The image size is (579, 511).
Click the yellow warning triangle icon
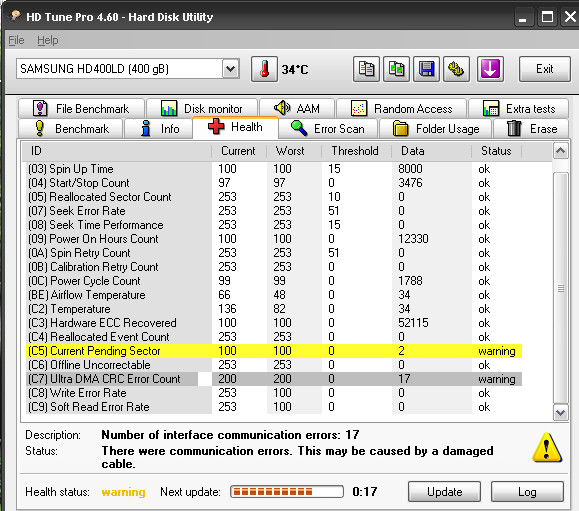(547, 448)
